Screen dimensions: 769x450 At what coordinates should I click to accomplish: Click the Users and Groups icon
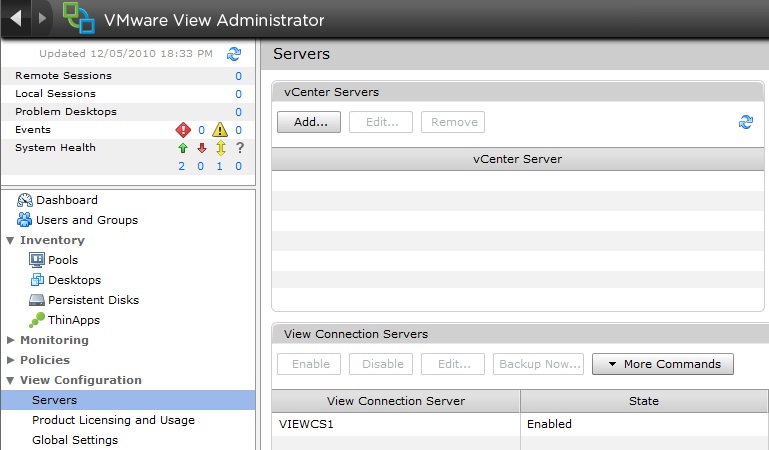click(25, 220)
